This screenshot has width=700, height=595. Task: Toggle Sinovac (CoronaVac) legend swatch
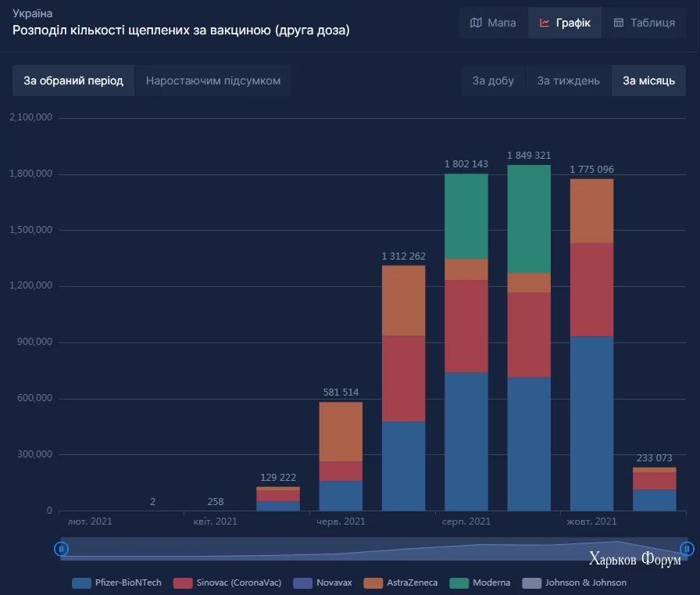click(183, 583)
